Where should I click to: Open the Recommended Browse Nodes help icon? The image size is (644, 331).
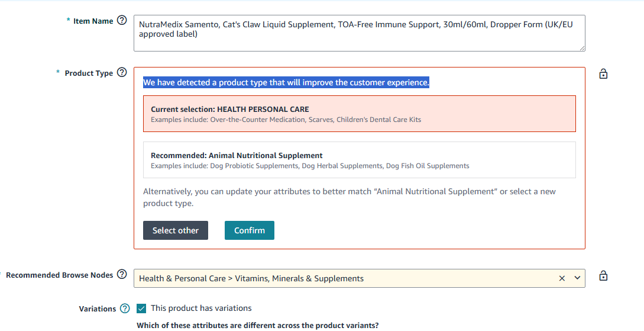pos(122,274)
